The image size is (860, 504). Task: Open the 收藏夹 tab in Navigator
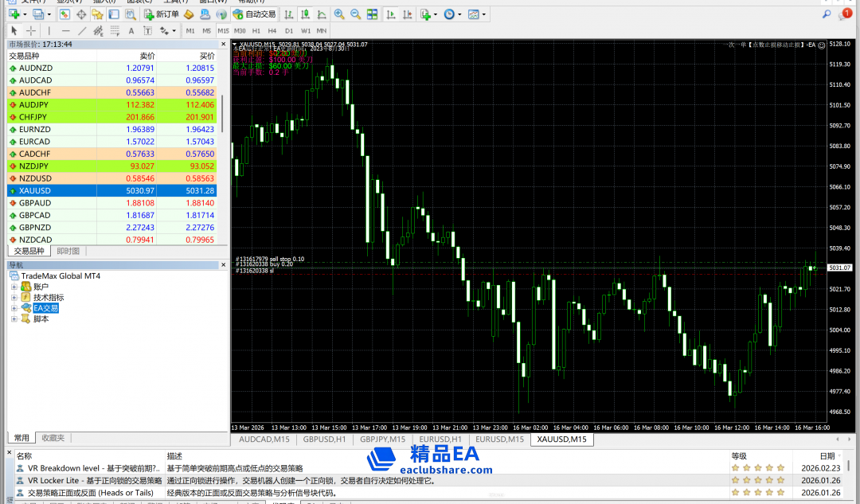point(53,437)
